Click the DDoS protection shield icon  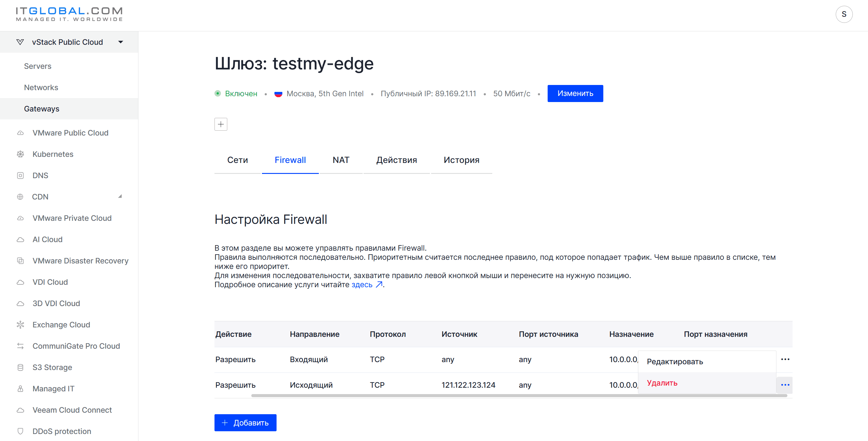20,431
